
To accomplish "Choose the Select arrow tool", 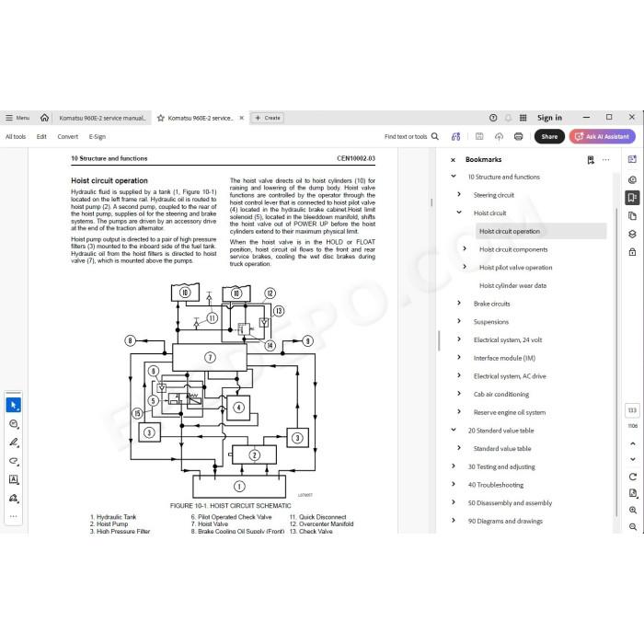I will pyautogui.click(x=14, y=405).
